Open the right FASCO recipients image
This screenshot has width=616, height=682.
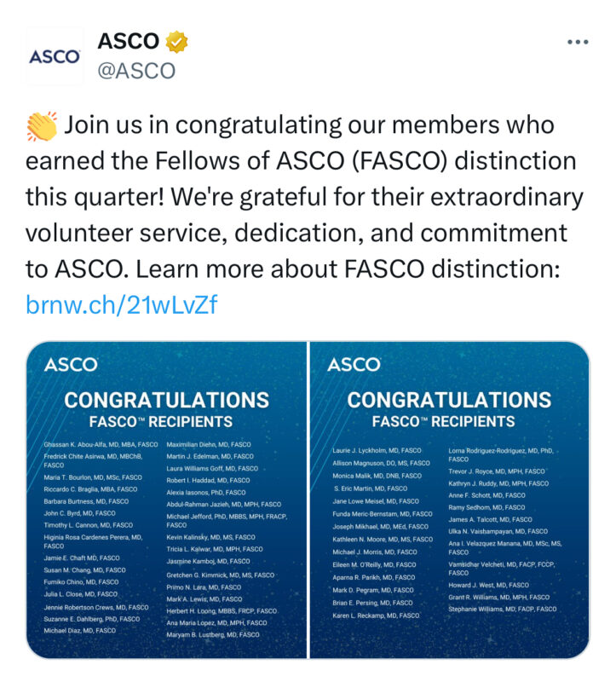tap(450, 500)
